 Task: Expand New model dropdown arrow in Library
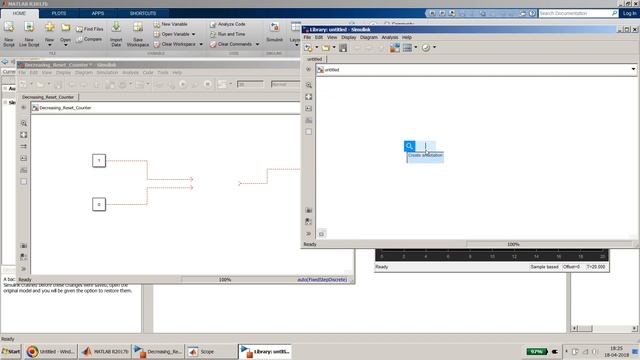tap(316, 48)
